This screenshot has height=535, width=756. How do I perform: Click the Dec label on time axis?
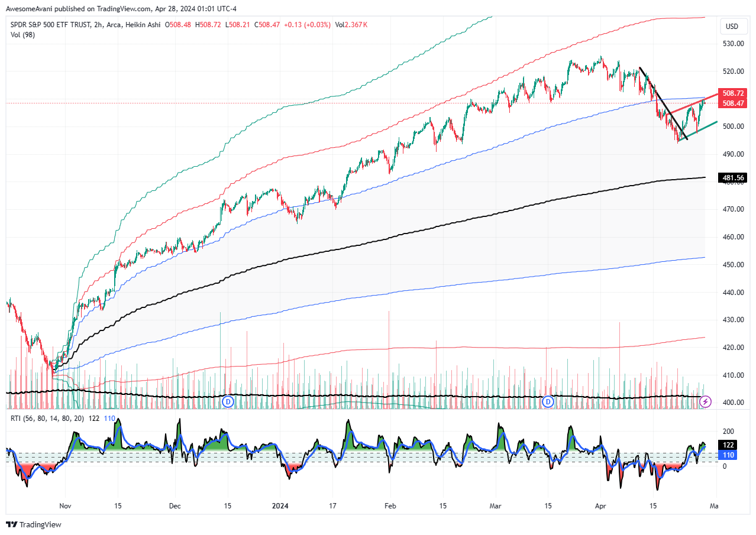tap(176, 507)
